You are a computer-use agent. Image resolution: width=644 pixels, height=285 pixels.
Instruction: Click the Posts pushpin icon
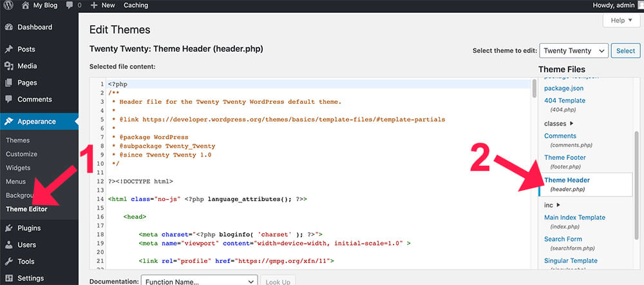[x=8, y=50]
